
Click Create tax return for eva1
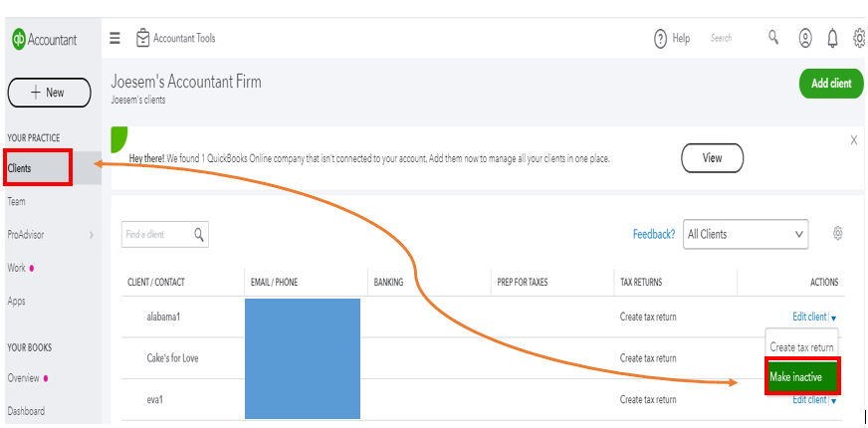coord(648,400)
